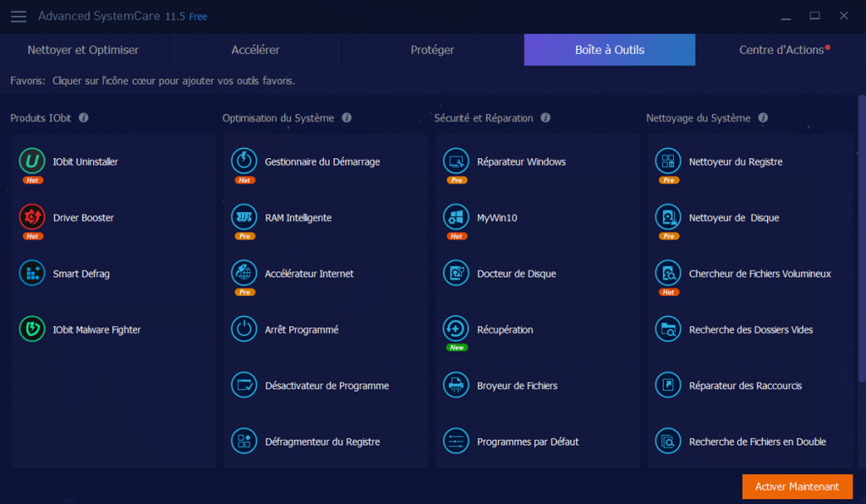Click the Broyeur de Fichiers icon
The height and width of the screenshot is (504, 866).
pos(456,386)
